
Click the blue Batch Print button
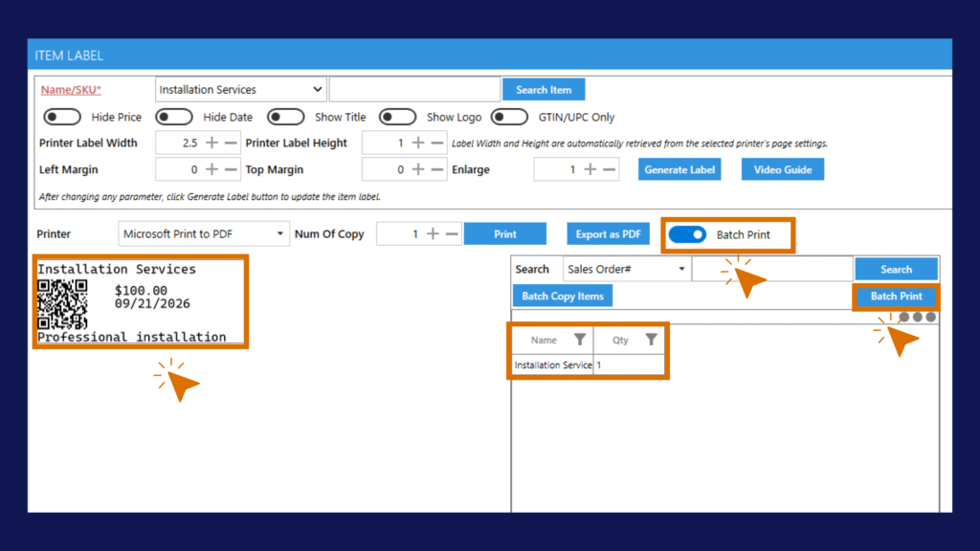[896, 297]
